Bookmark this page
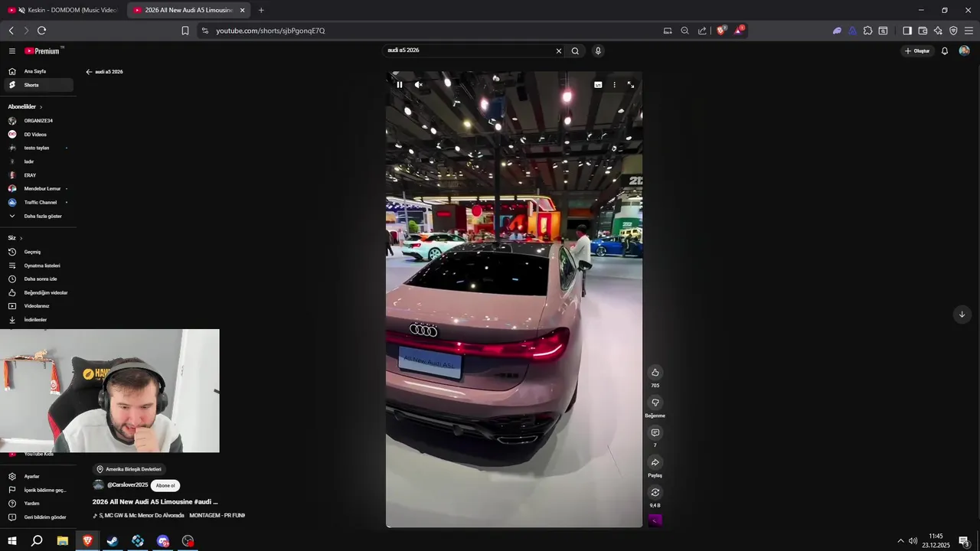The height and width of the screenshot is (551, 980). pos(185,31)
